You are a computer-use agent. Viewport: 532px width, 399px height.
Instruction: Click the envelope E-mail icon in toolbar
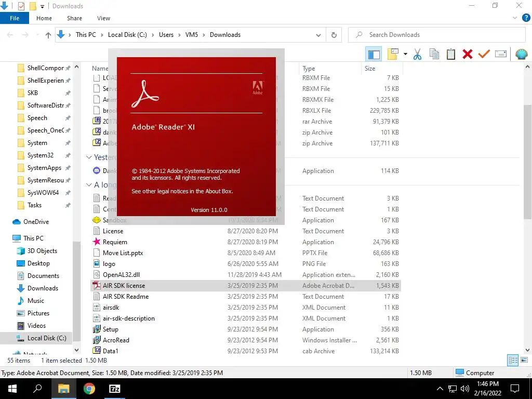click(501, 54)
